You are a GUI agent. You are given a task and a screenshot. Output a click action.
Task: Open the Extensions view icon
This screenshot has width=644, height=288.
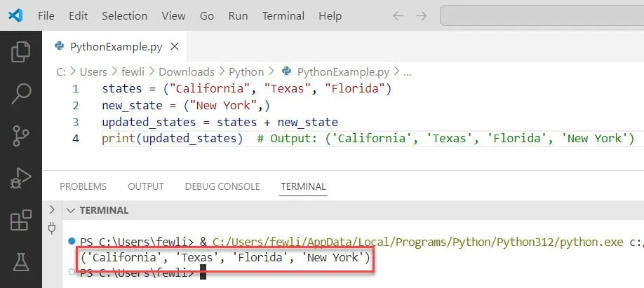pyautogui.click(x=21, y=221)
